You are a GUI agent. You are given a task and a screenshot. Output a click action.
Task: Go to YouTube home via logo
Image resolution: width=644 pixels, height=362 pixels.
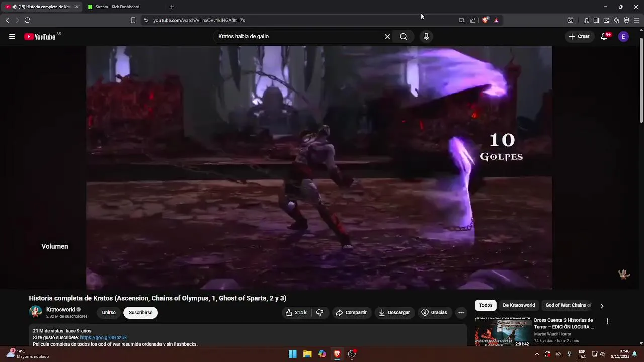pyautogui.click(x=40, y=37)
